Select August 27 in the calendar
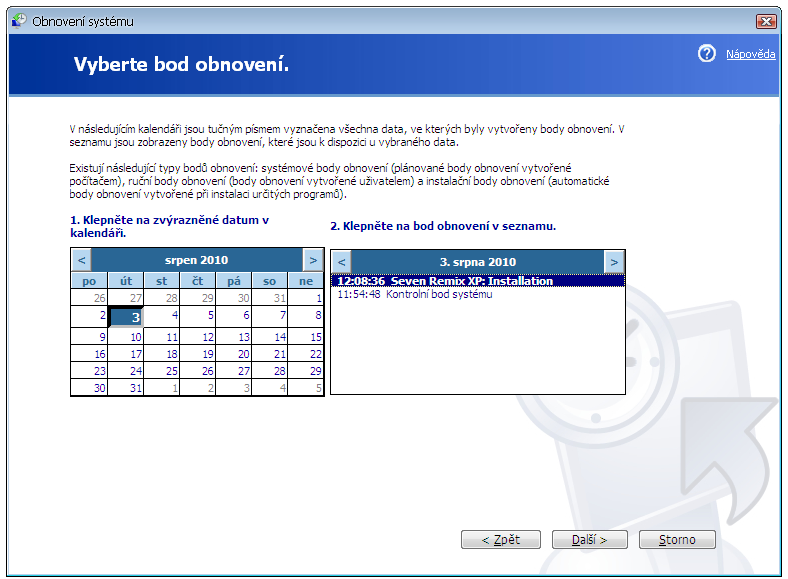788x579 pixels. pyautogui.click(x=234, y=370)
